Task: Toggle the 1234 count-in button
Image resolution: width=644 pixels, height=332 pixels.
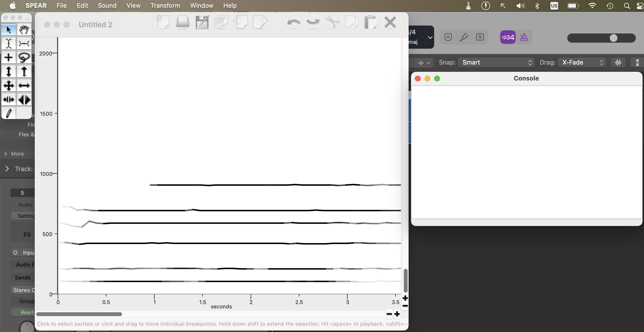Action: (x=508, y=37)
